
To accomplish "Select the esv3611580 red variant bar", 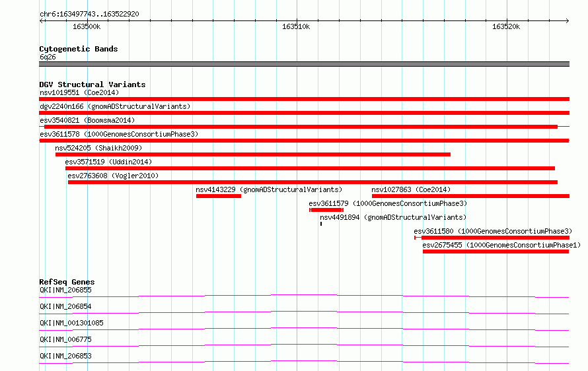I will click(x=492, y=238).
